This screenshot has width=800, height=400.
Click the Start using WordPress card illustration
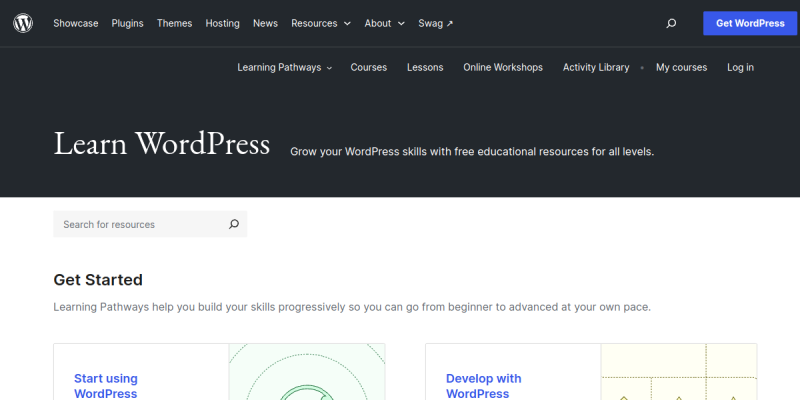click(307, 372)
